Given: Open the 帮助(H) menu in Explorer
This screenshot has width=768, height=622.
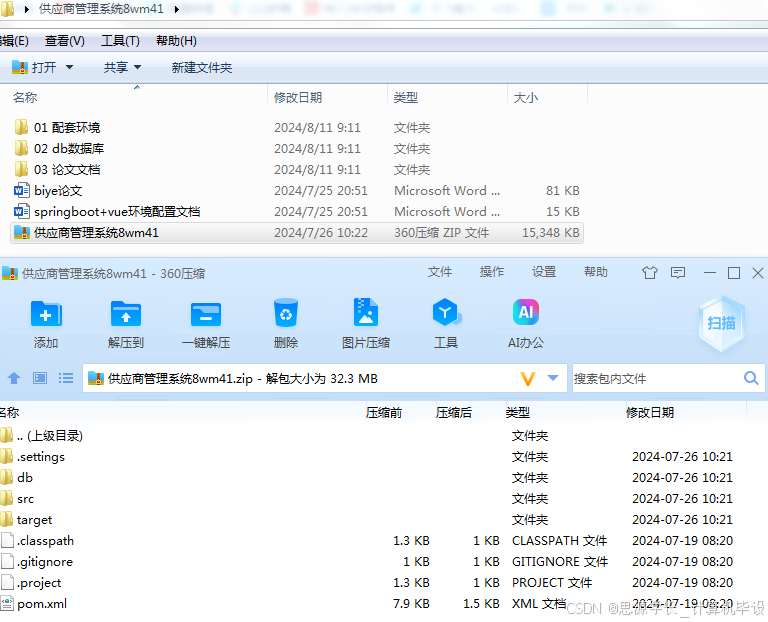Looking at the screenshot, I should coord(176,41).
